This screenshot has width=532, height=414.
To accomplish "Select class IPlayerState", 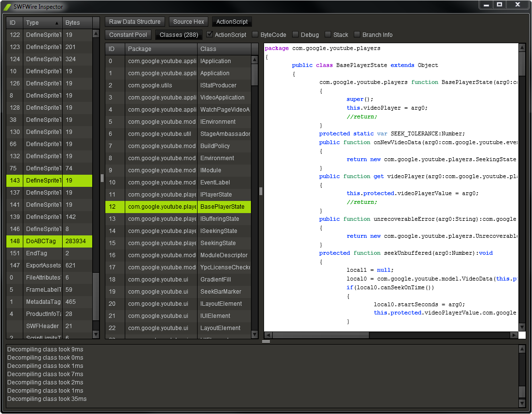I will coord(178,195).
